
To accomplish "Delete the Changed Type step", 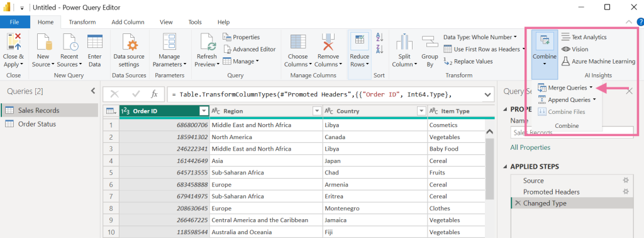I will [518, 203].
